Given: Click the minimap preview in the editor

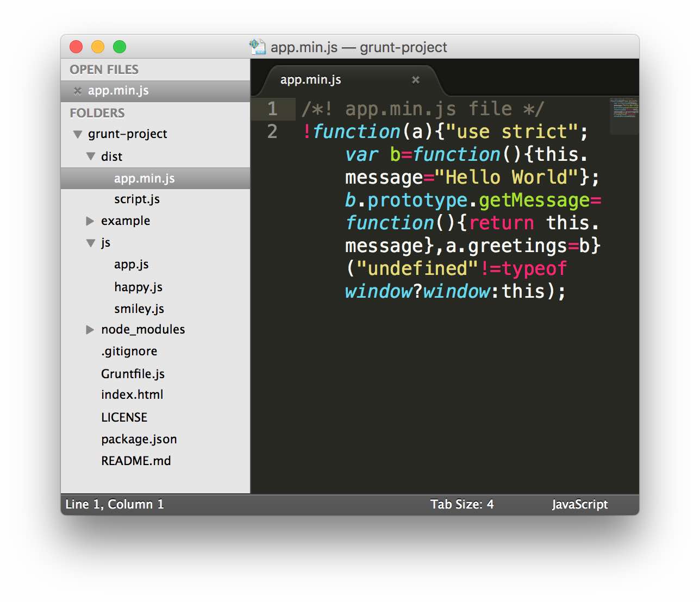Looking at the screenshot, I should [x=624, y=114].
